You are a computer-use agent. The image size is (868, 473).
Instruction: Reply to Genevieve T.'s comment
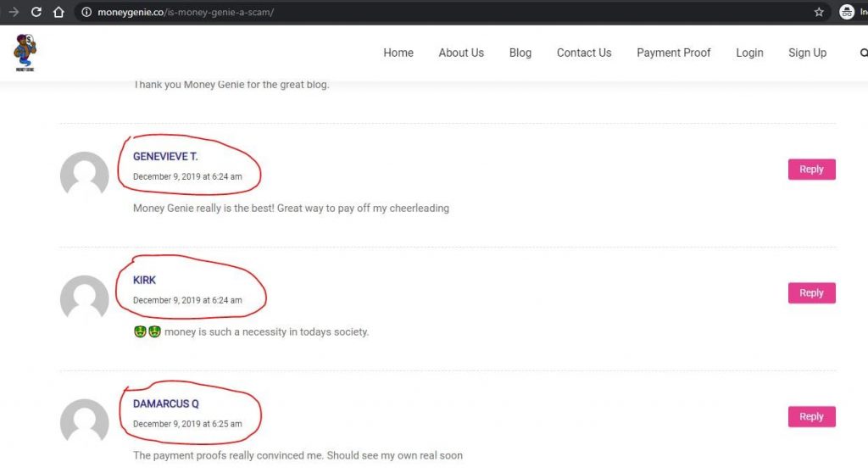[x=811, y=170]
